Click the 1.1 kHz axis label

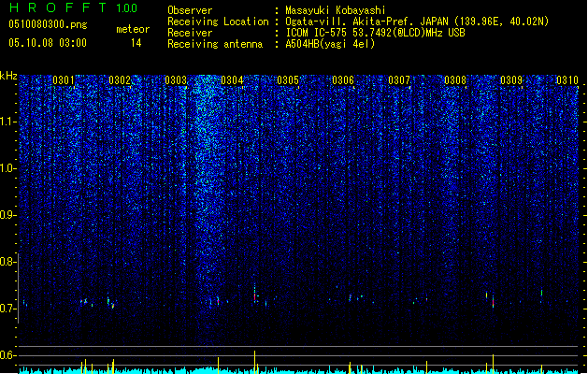(7, 122)
